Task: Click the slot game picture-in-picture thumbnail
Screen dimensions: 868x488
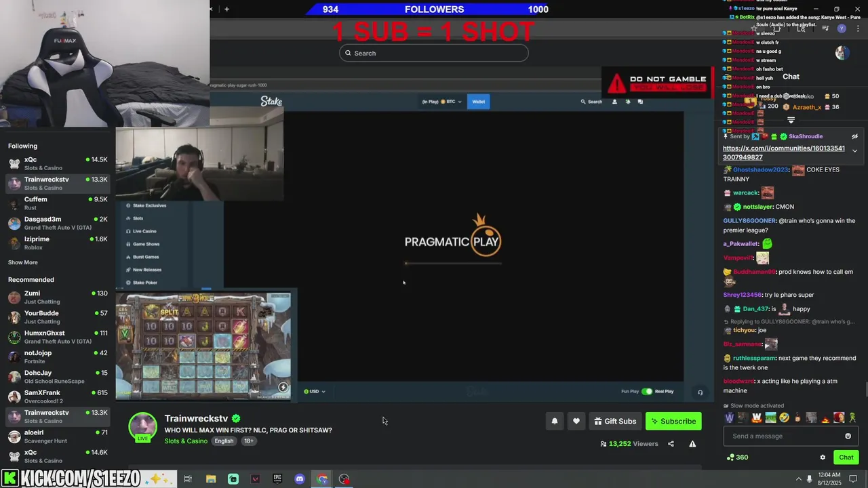Action: [203, 346]
